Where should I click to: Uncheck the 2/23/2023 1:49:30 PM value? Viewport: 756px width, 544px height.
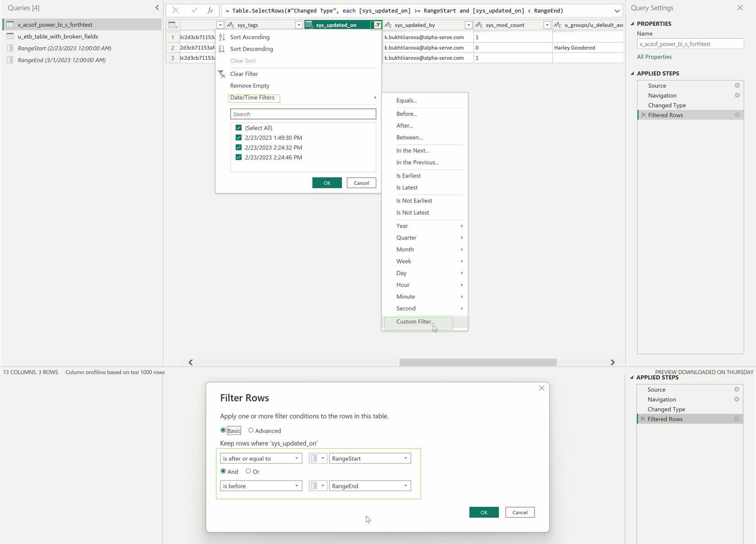click(238, 137)
